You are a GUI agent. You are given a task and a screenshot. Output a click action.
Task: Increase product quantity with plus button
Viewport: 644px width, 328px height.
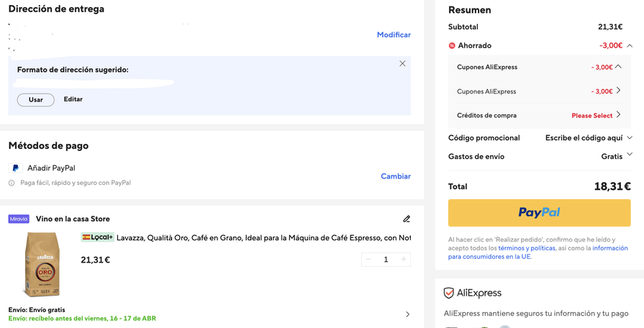[x=404, y=260]
